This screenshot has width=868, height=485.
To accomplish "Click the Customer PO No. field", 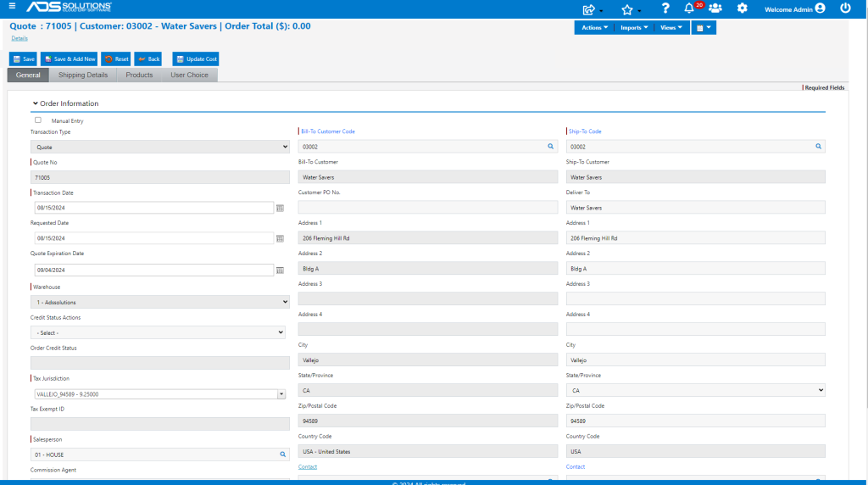I will click(x=428, y=207).
